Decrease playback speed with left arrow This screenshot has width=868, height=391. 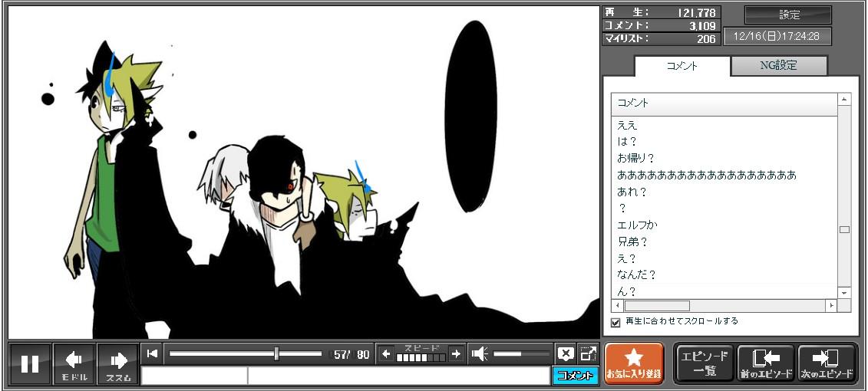pyautogui.click(x=386, y=353)
